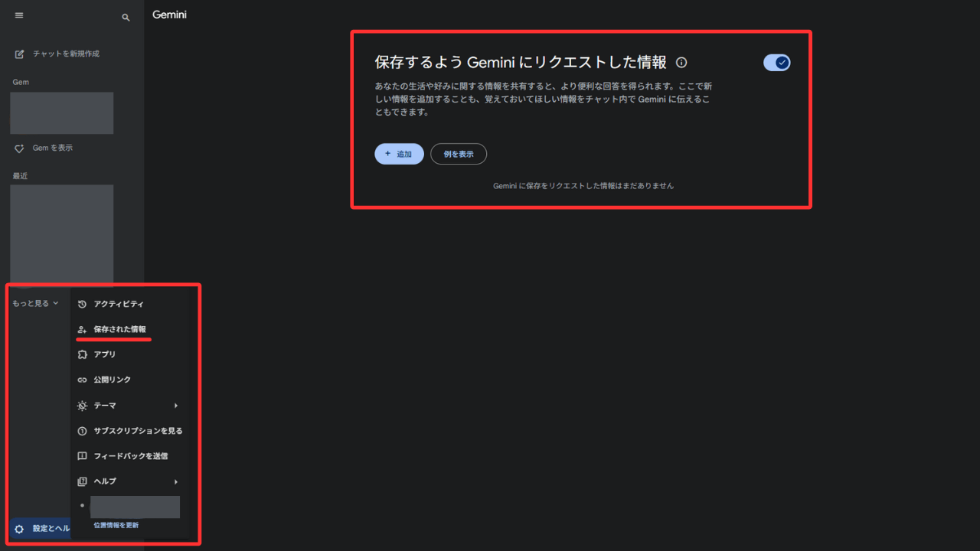Click the アクティビティ history icon

click(83, 304)
